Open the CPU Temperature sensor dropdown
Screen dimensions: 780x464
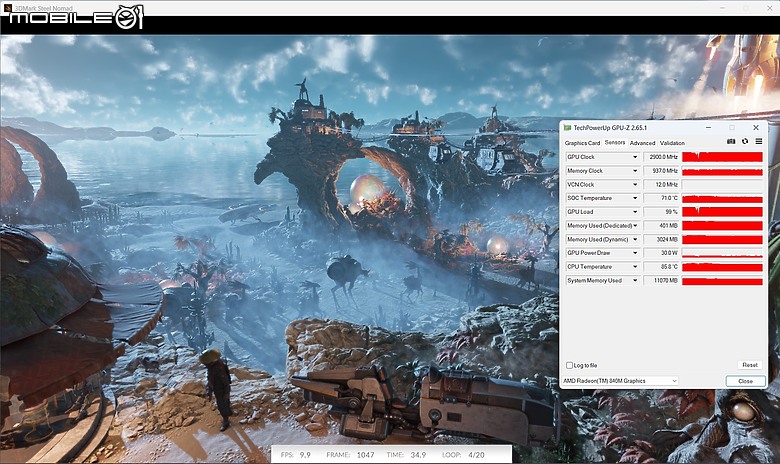635,267
